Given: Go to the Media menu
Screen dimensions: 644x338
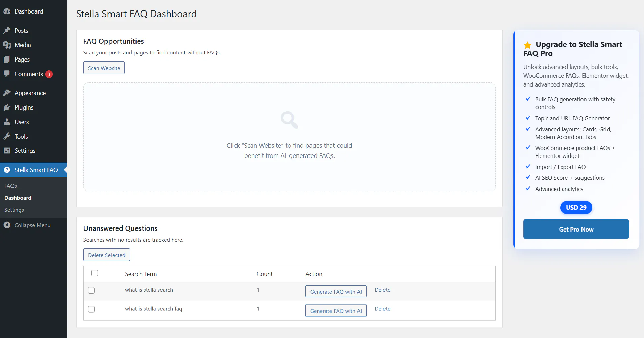Looking at the screenshot, I should [x=33, y=45].
